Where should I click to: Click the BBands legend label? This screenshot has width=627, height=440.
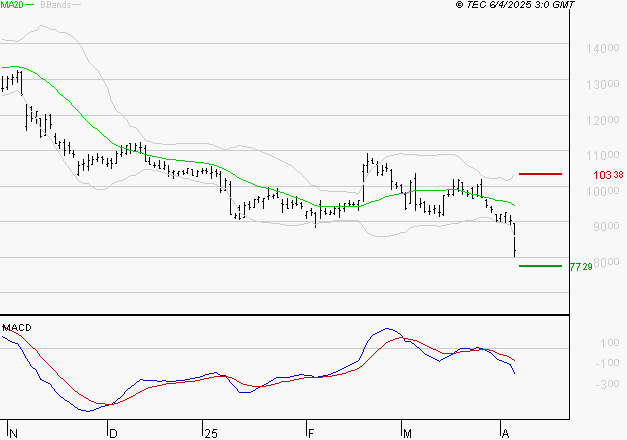coord(55,5)
